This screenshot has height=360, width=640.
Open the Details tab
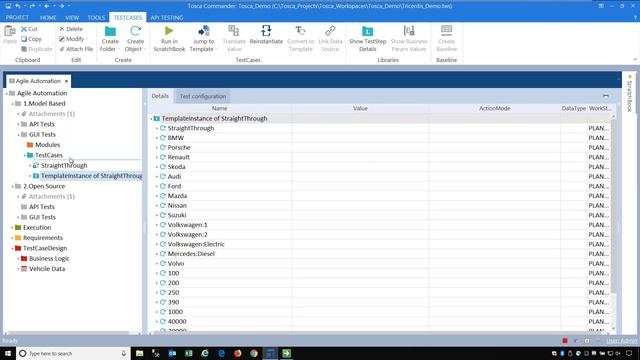[x=160, y=96]
